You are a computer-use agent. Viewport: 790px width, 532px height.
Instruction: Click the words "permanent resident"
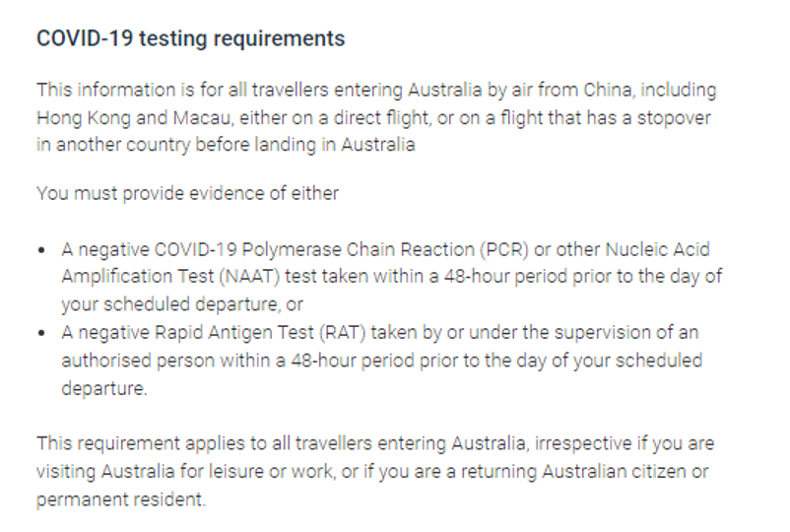pyautogui.click(x=119, y=499)
